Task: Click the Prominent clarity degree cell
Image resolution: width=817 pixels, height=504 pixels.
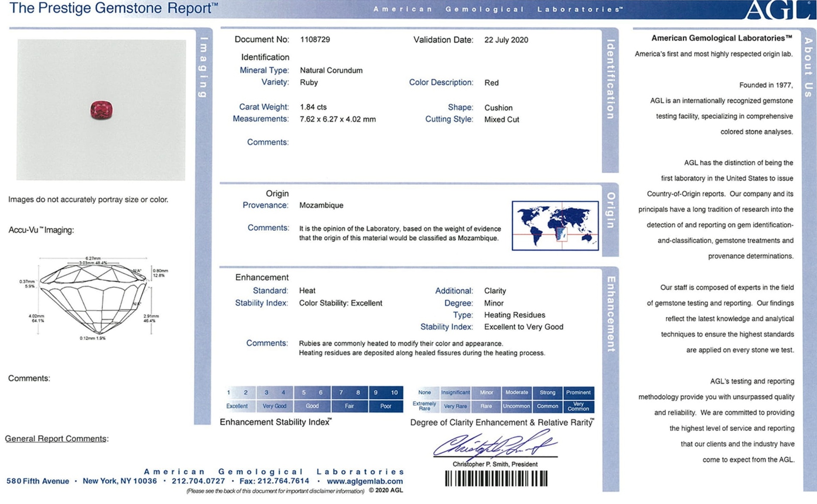Action: [x=578, y=392]
